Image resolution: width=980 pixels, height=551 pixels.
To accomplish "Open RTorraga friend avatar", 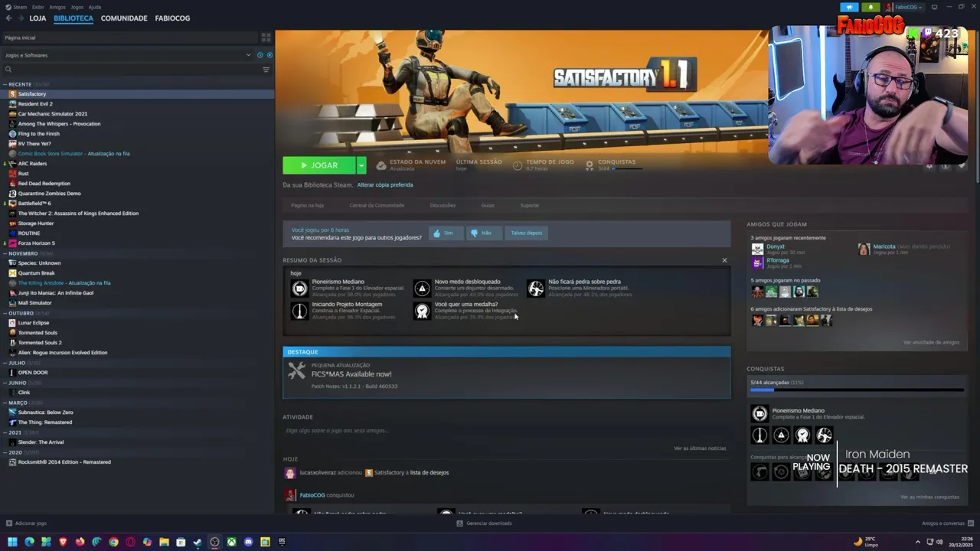I will click(757, 262).
